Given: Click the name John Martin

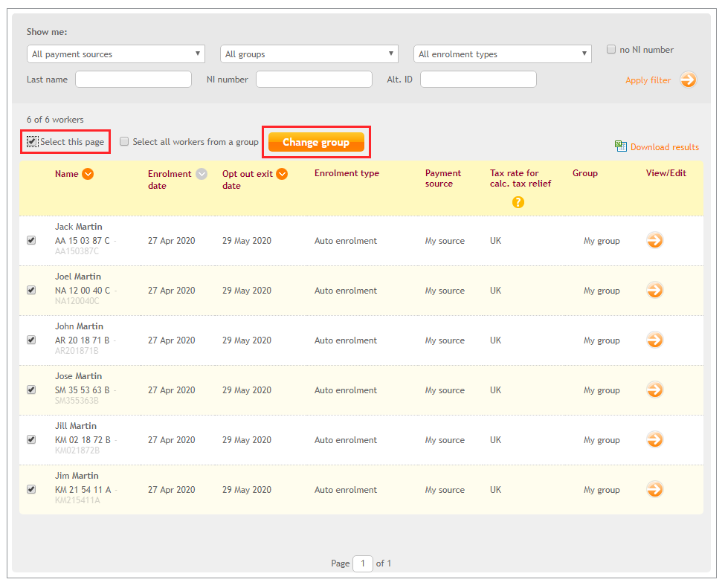Looking at the screenshot, I should 79,326.
